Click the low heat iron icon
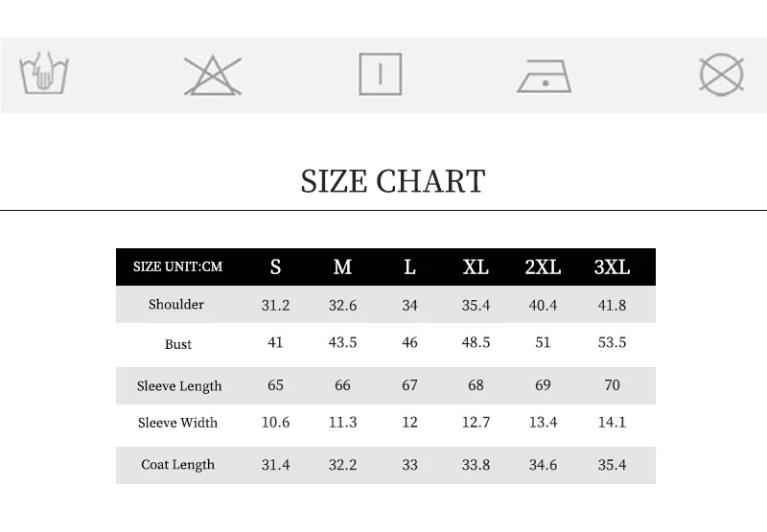Screen dimensions: 767x532 click(545, 76)
